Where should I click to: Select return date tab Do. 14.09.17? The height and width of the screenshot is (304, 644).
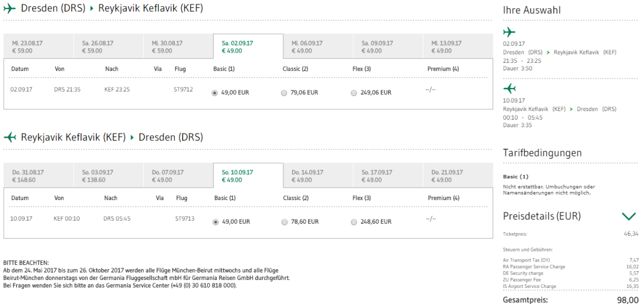point(318,176)
